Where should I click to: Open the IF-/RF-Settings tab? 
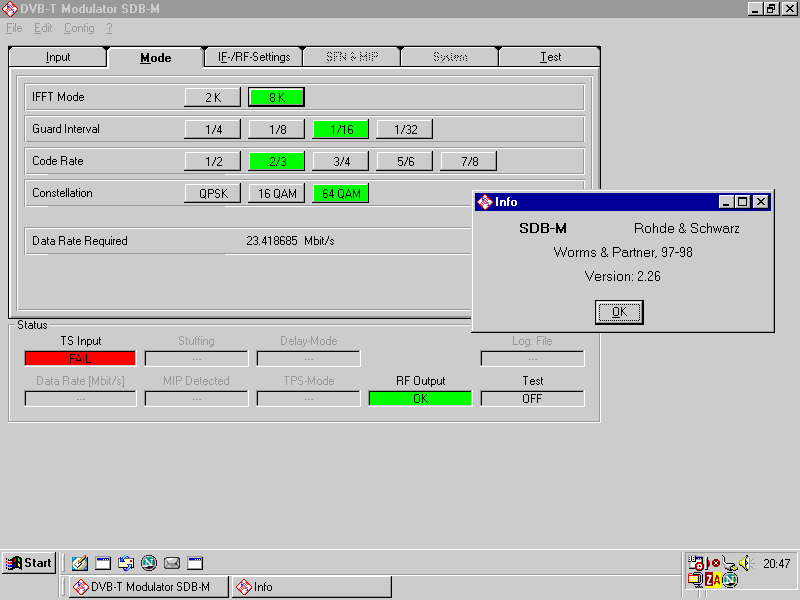pos(254,57)
